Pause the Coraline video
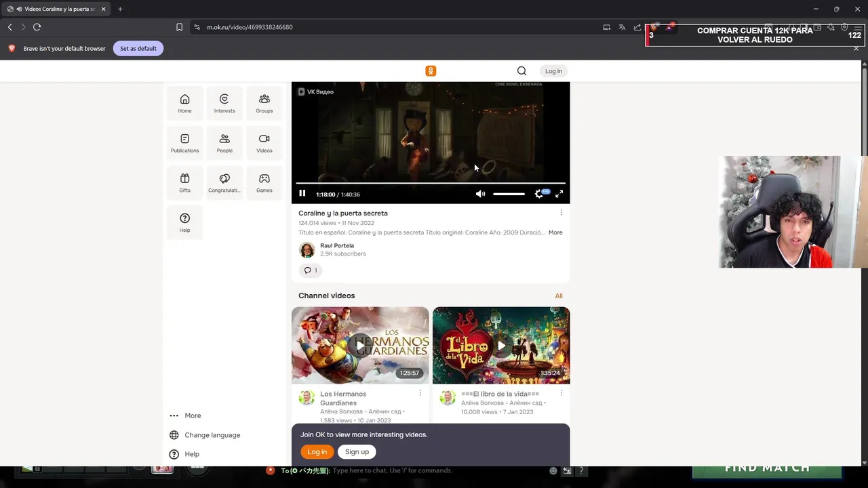 [x=302, y=194]
